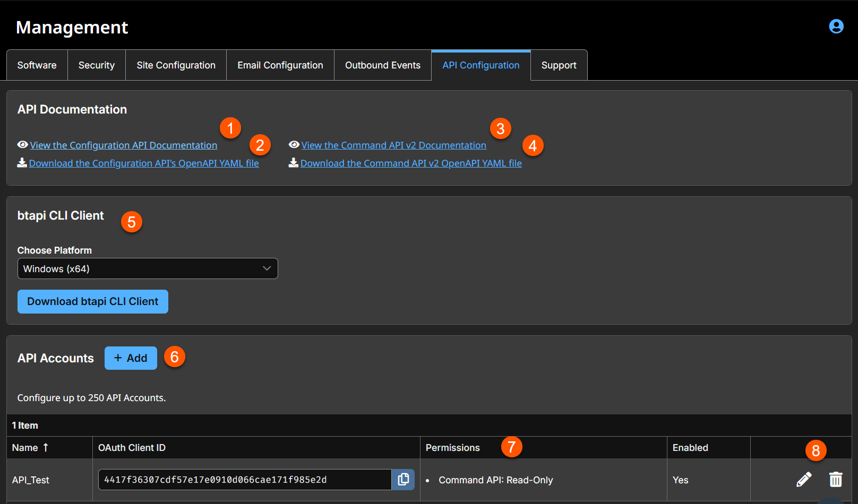Expand the Choose Platform dropdown
Viewport: 858px width, 504px height.
coord(148,268)
